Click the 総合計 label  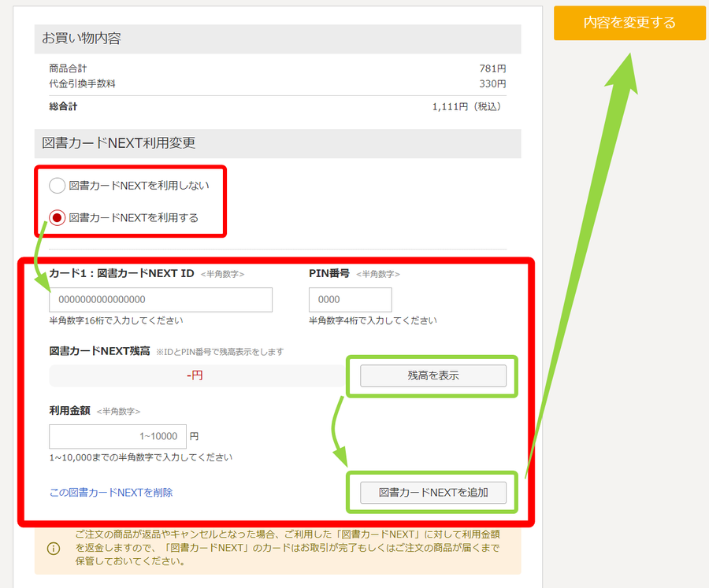tap(63, 107)
